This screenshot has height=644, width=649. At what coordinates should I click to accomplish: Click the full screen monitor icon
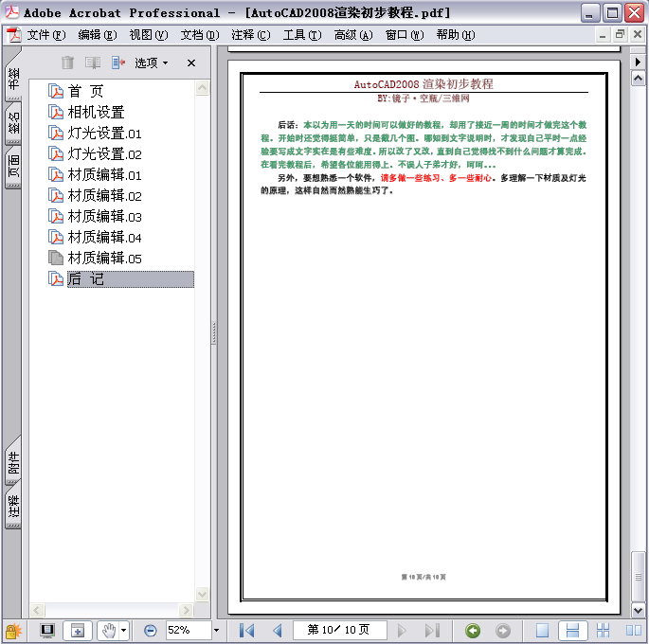click(47, 631)
